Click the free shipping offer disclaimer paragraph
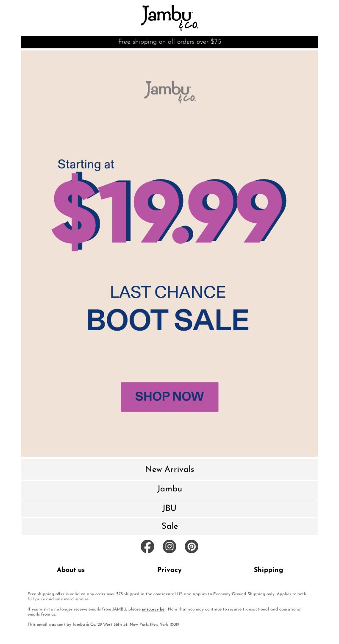Viewport: 339px width, 644px height. [167, 597]
